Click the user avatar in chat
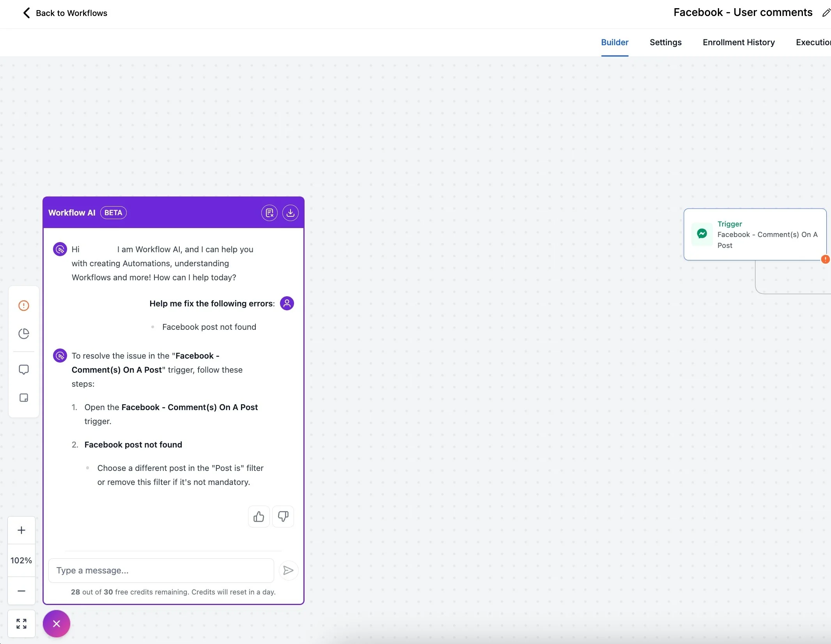The width and height of the screenshot is (831, 644). click(287, 303)
